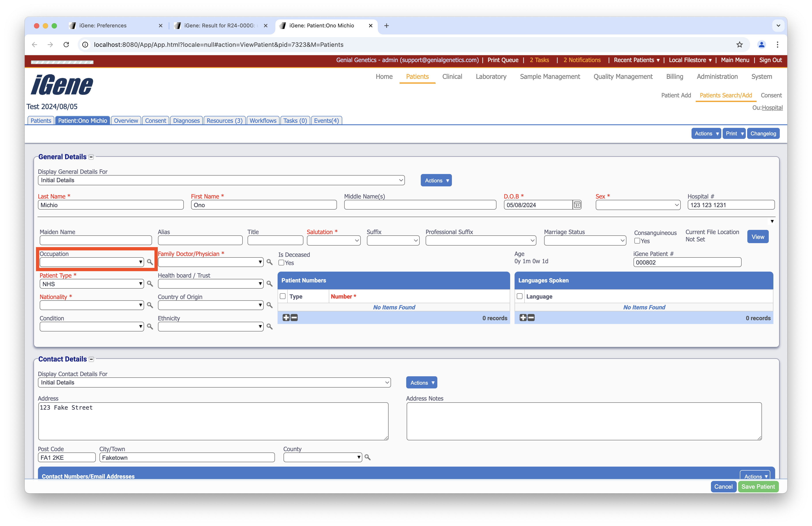812x526 pixels.
Task: Open the Sex dropdown
Action: [x=638, y=205]
